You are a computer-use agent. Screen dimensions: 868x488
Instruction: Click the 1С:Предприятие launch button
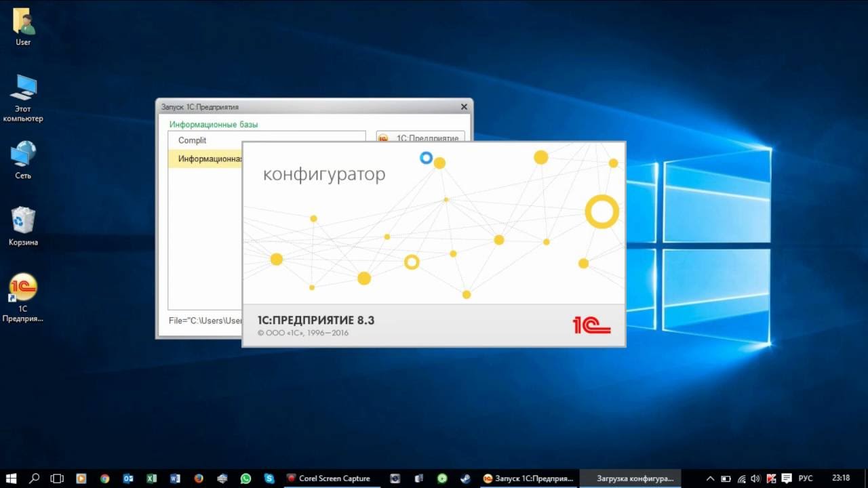[420, 138]
